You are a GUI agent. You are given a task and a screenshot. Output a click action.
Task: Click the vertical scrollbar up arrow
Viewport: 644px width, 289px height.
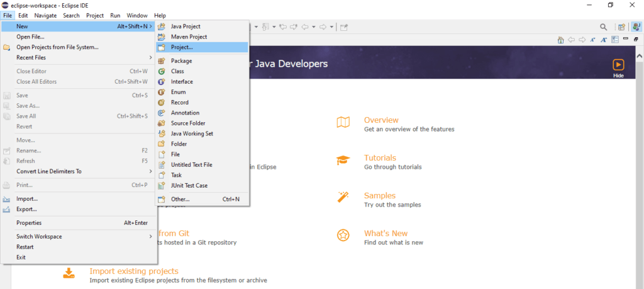640,55
